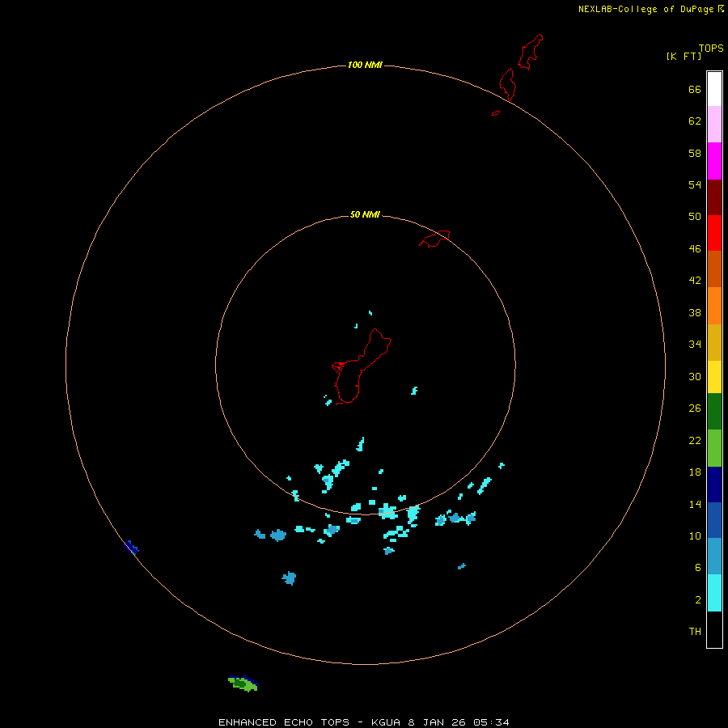This screenshot has width=728, height=728.
Task: Click the Guam island outline at radar center
Action: (362, 366)
